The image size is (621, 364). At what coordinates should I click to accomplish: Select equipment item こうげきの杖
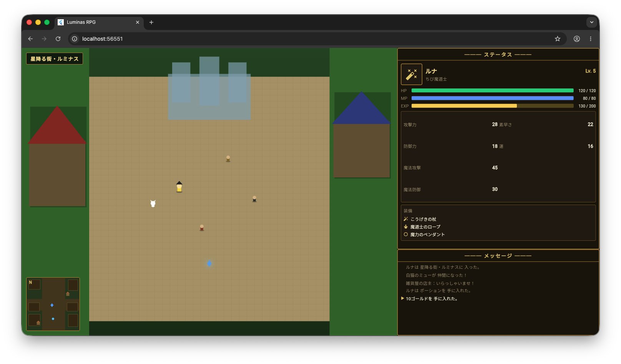click(x=423, y=219)
